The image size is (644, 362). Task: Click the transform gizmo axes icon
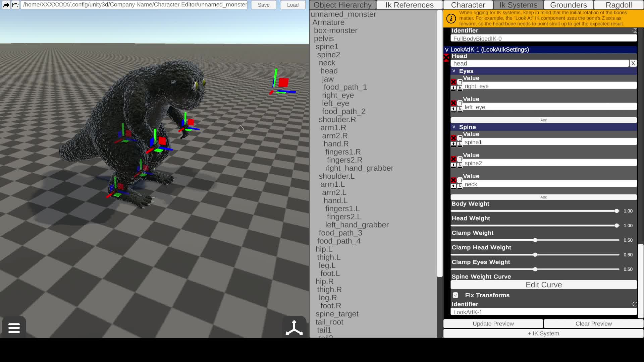click(x=294, y=328)
